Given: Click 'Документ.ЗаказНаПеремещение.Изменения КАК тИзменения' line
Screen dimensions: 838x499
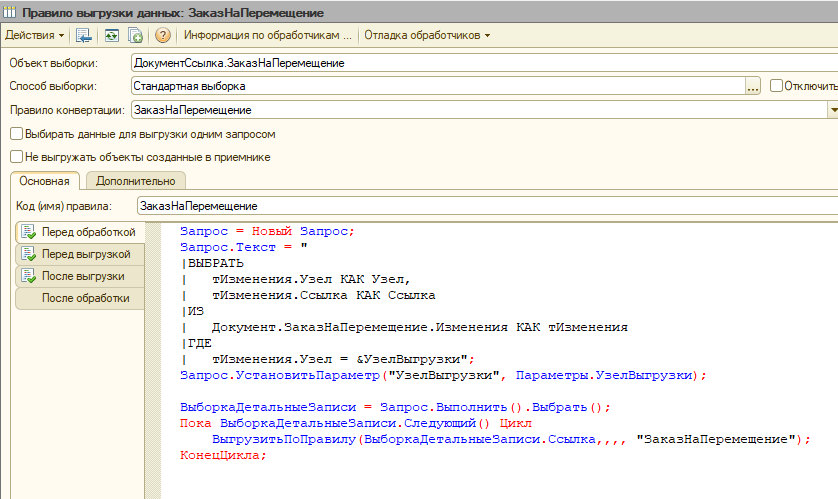Looking at the screenshot, I should pos(420,328).
